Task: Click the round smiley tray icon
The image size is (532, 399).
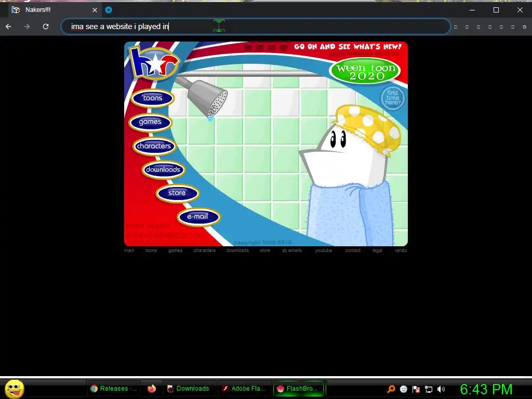Action: tap(404, 389)
